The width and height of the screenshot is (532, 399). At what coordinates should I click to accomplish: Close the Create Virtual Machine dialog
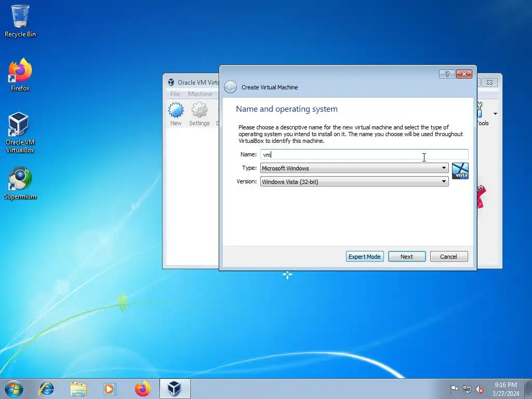tap(464, 74)
